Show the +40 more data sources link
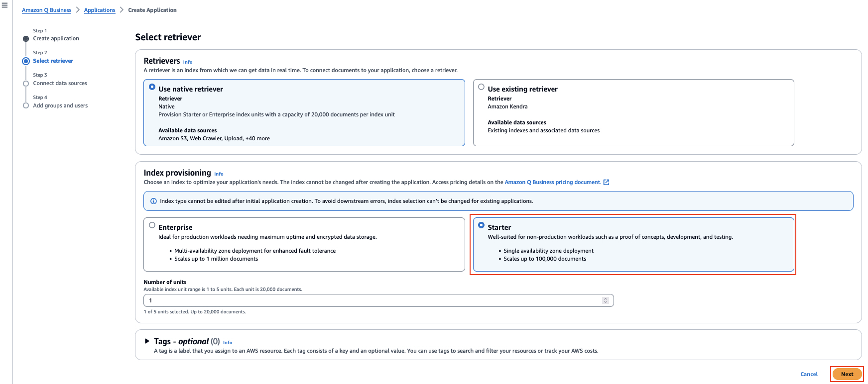 [257, 139]
